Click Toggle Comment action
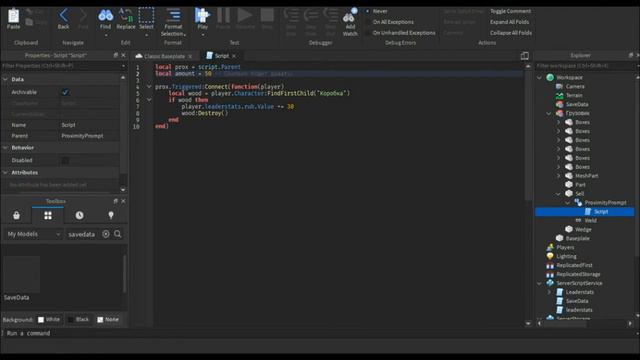Image resolution: width=640 pixels, height=360 pixels. pyautogui.click(x=511, y=11)
